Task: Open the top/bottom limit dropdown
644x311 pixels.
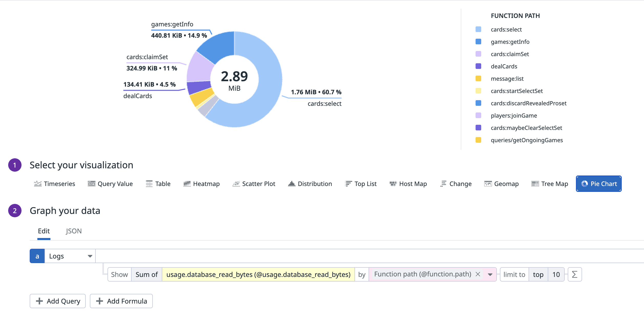Action: [538, 274]
